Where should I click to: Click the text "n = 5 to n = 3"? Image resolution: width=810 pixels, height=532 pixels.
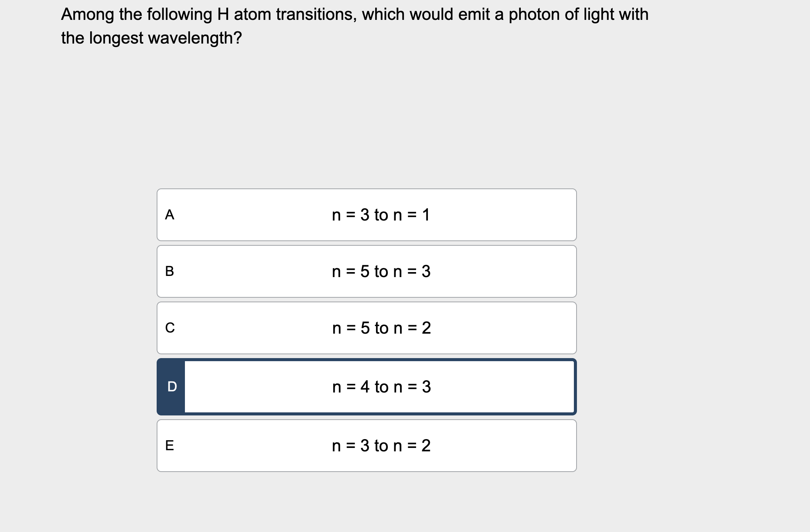click(x=381, y=271)
